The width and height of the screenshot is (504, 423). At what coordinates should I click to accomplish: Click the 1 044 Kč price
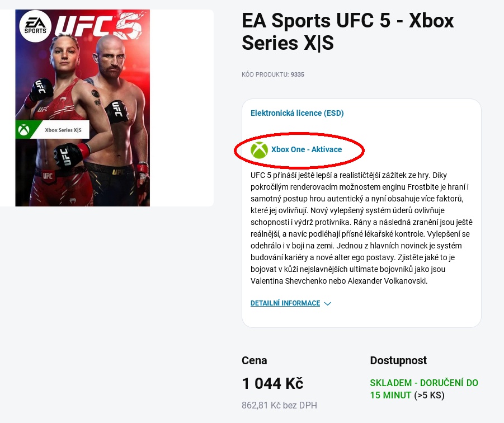272,384
